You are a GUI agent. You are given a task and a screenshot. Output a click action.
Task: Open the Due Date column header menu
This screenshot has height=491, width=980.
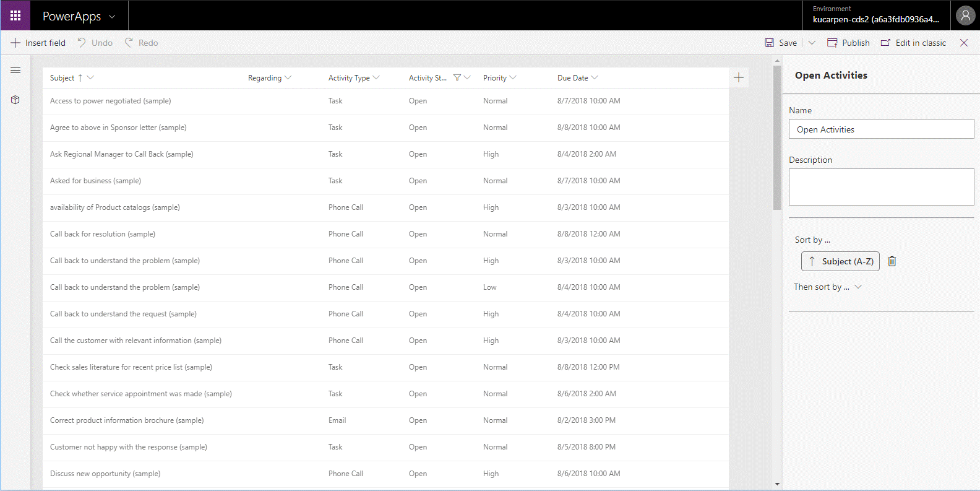pyautogui.click(x=577, y=78)
